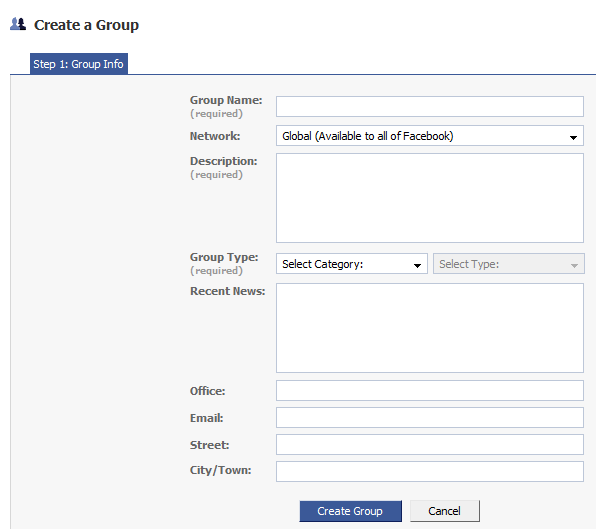Viewport: 596px width, 529px height.
Task: Focus the City/Town input field
Action: click(x=430, y=472)
